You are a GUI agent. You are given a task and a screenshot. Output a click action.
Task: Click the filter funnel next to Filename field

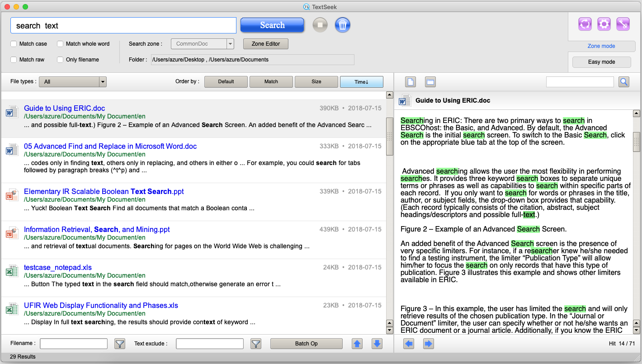click(x=119, y=344)
